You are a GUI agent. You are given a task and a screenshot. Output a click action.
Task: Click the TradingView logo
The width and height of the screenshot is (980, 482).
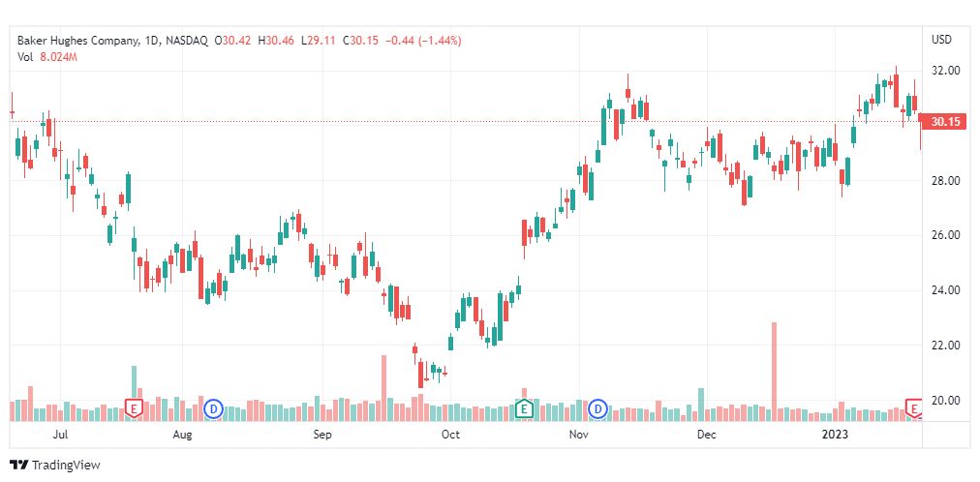point(55,466)
